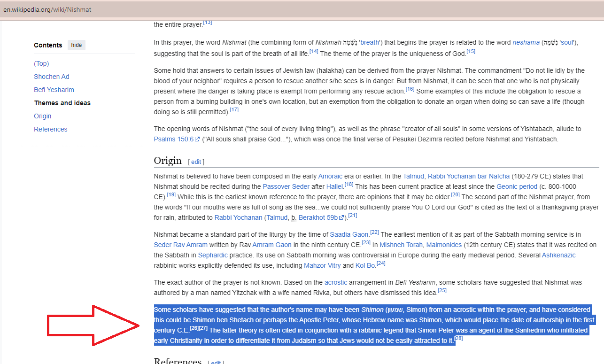Go to Befi Yesharim section
Image resolution: width=604 pixels, height=364 pixels.
pyautogui.click(x=54, y=90)
